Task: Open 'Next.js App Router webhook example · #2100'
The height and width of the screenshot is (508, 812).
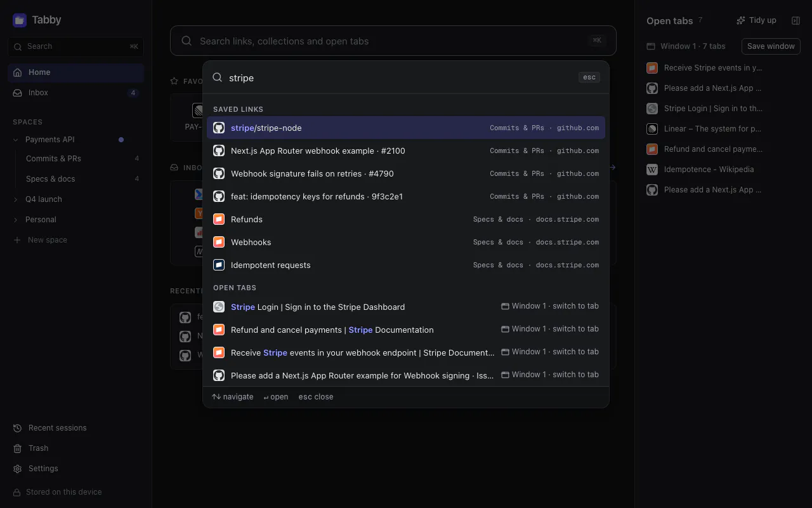Action: pos(406,150)
